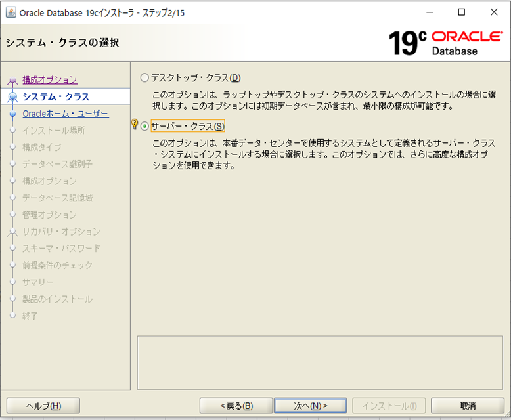The width and height of the screenshot is (511, 420).
Task: Click the yellow hint key icon
Action: point(135,125)
